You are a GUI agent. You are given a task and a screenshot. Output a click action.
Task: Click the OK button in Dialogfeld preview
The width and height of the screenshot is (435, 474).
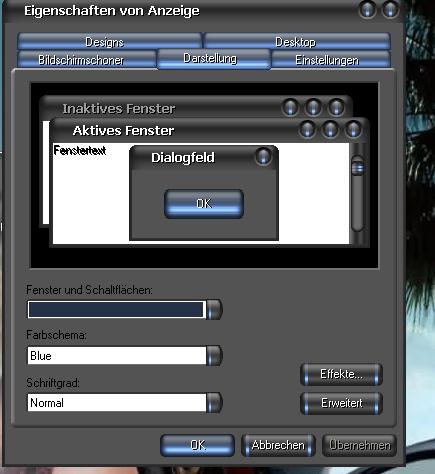(x=204, y=203)
